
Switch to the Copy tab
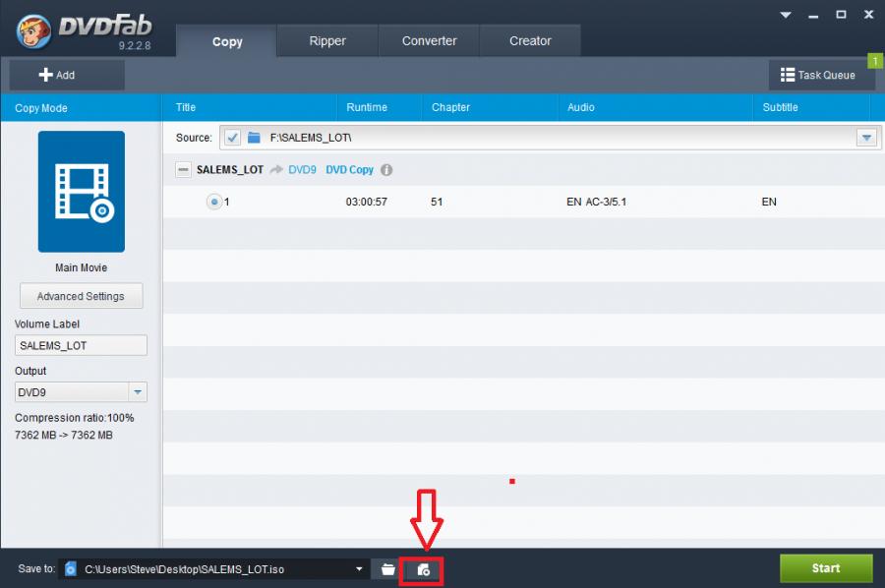226,41
